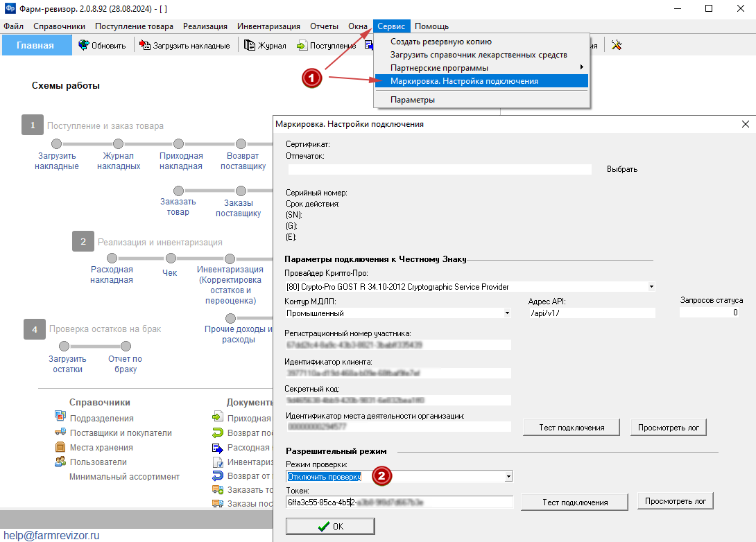The image size is (756, 542).
Task: Click the Возврат от покупателя blue arrow icon
Action: pos(218,475)
